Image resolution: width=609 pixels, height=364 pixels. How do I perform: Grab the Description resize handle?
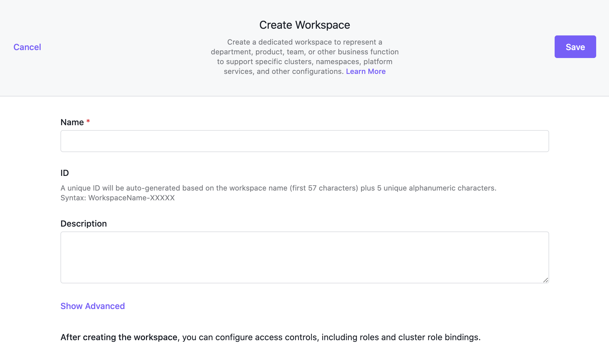pos(545,280)
